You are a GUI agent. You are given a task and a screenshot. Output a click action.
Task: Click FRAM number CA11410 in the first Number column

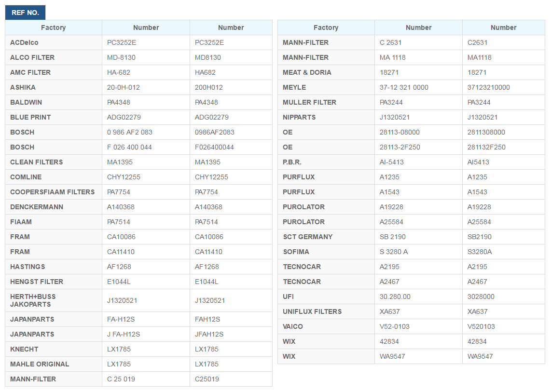click(x=121, y=252)
